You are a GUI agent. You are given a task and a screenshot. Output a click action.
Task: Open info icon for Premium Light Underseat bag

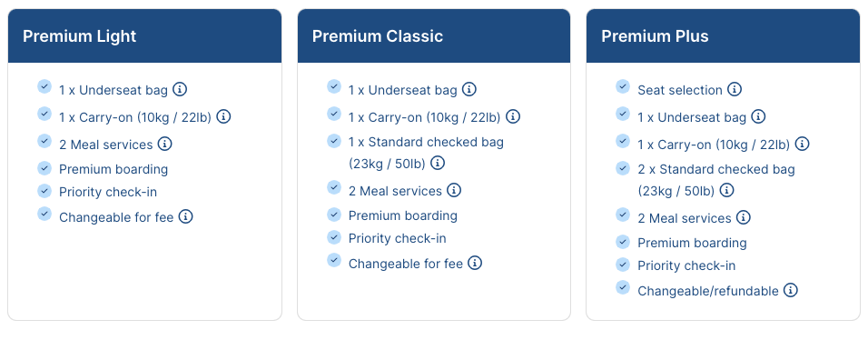coord(180,89)
